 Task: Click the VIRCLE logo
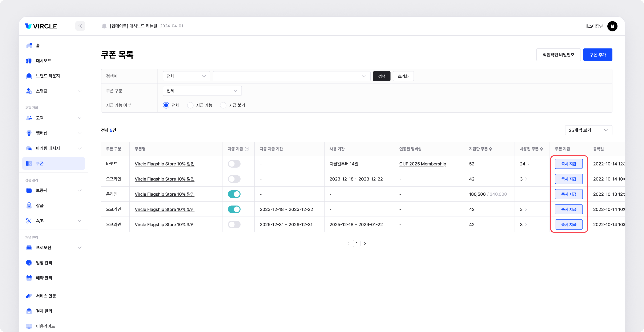pyautogui.click(x=41, y=26)
